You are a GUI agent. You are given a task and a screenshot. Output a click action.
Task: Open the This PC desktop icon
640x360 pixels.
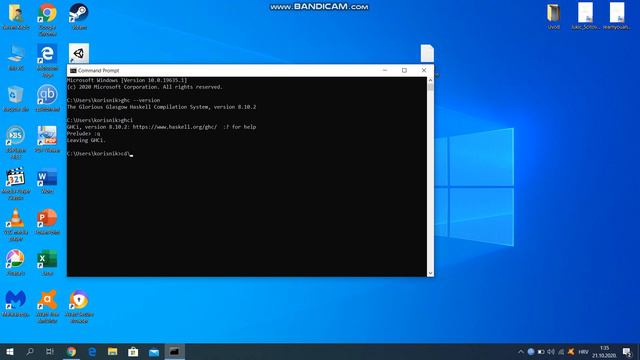16,57
